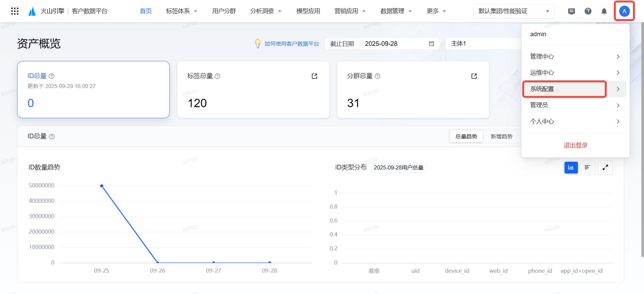Expand the 标签体系 dropdown menu
Image resolution: width=644 pixels, height=294 pixels.
(181, 11)
